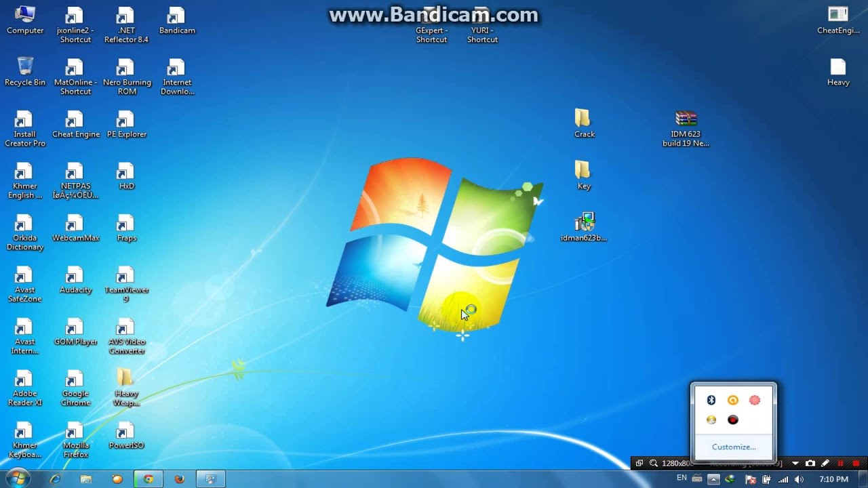Image resolution: width=868 pixels, height=488 pixels.
Task: Open Windows Explorer from taskbar
Action: tap(86, 479)
